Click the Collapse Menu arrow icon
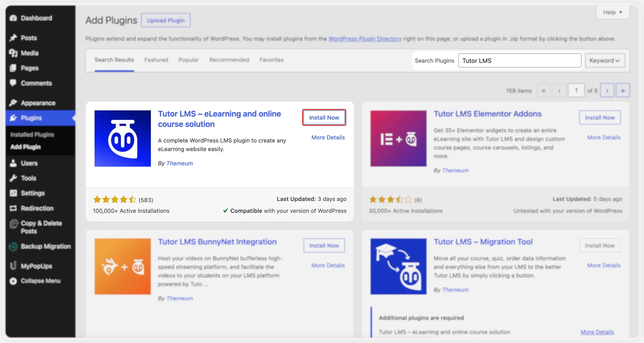The image size is (644, 343). pyautogui.click(x=13, y=281)
